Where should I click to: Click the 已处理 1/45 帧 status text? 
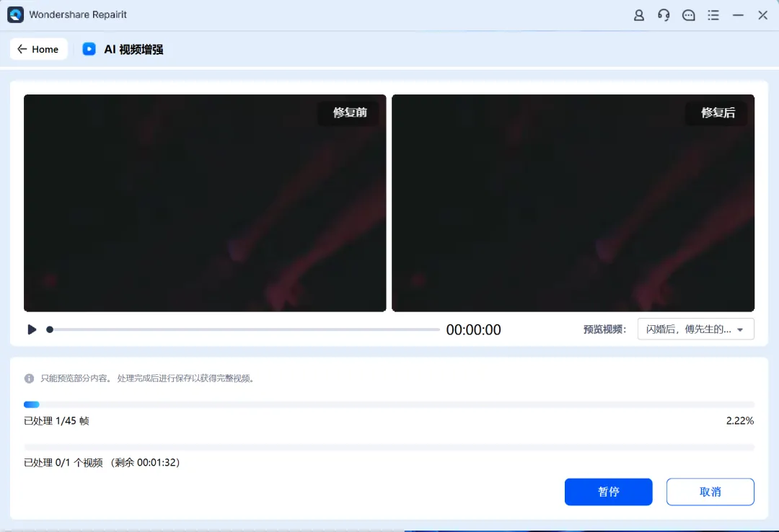tap(57, 421)
